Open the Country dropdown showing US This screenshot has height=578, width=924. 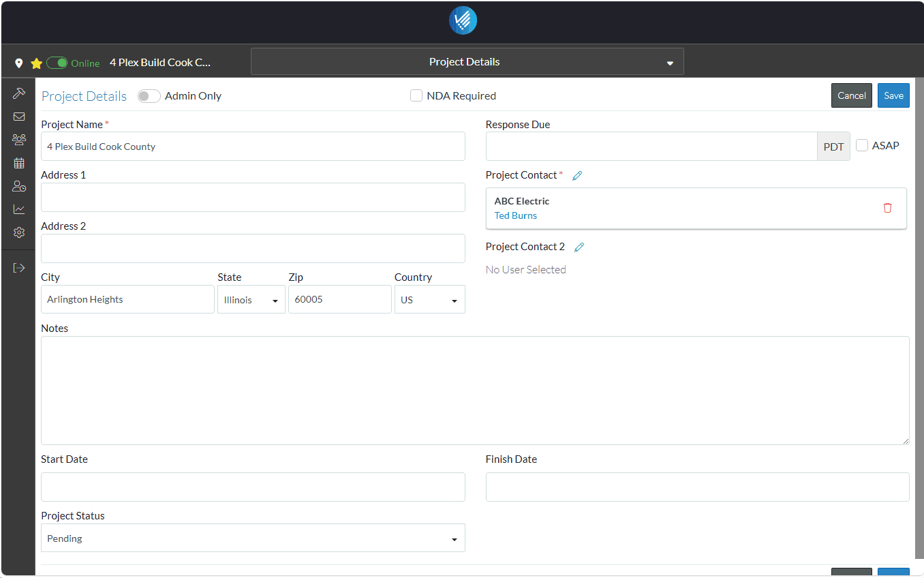429,300
